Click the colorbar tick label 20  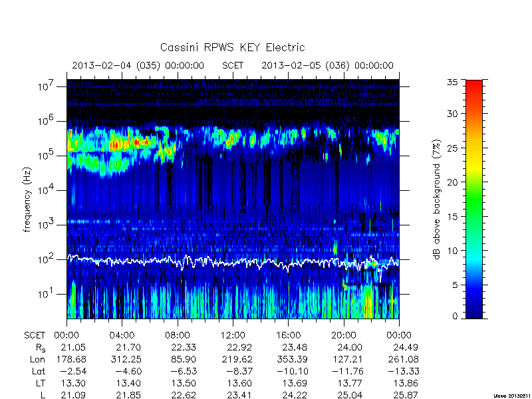click(x=452, y=182)
